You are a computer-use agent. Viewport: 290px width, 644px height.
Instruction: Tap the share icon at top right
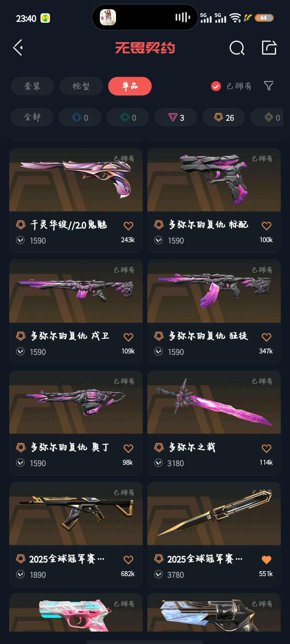point(269,48)
